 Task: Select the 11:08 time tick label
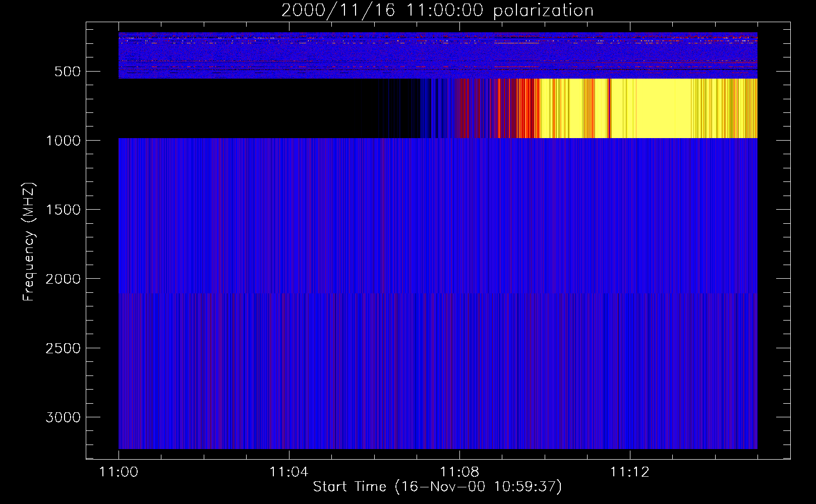pyautogui.click(x=459, y=472)
